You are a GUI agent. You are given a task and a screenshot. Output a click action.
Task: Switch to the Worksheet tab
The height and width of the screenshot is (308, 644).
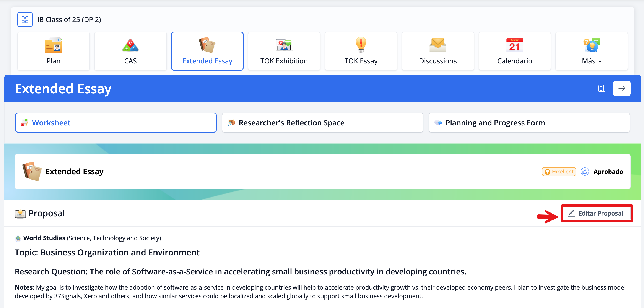pyautogui.click(x=116, y=123)
